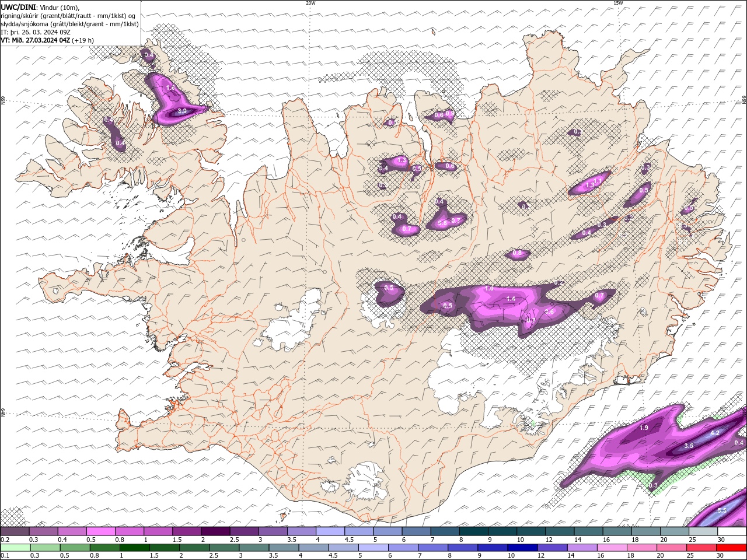Pick the light lavender 4 swatch, upper scale
747x560 pixels.
click(x=330, y=531)
